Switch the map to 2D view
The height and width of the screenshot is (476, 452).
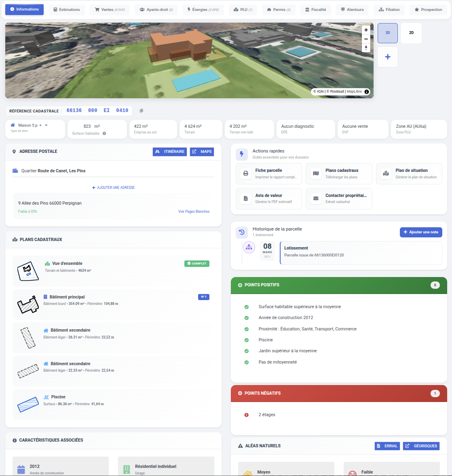pyautogui.click(x=411, y=33)
